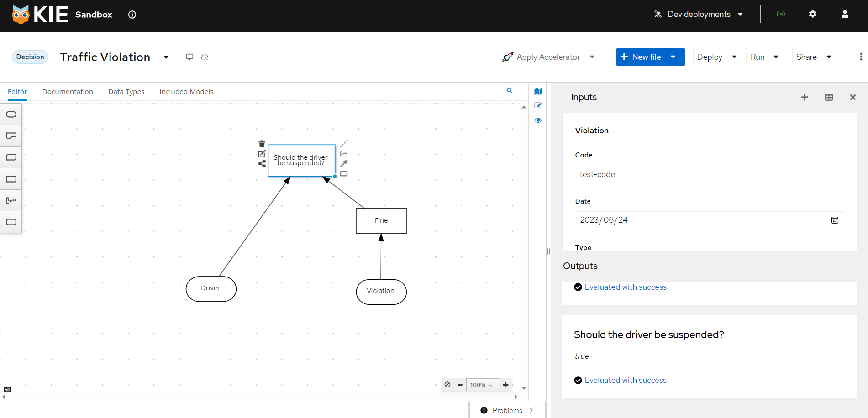Switch to the Included Models tab
Viewport: 868px width, 418px height.
tap(186, 92)
